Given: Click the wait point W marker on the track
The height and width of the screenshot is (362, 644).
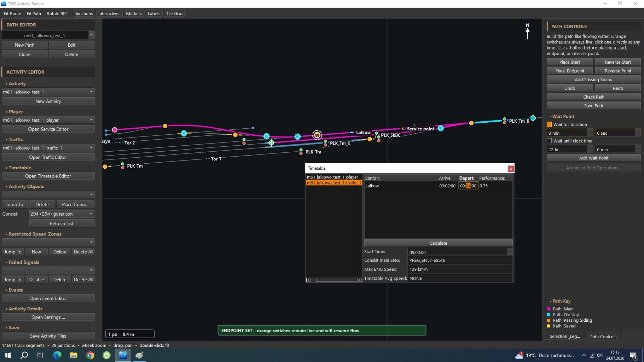Looking at the screenshot, I should pos(317,135).
